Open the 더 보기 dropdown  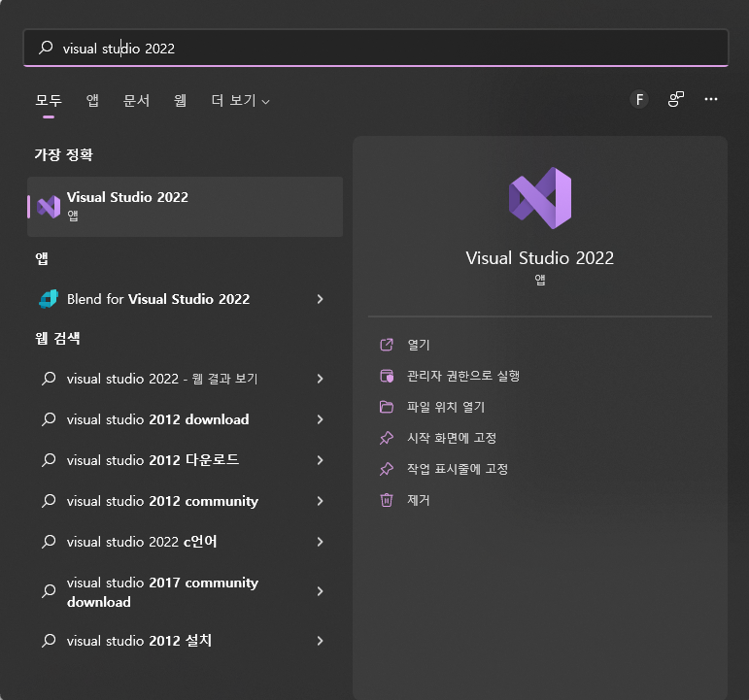tap(240, 100)
